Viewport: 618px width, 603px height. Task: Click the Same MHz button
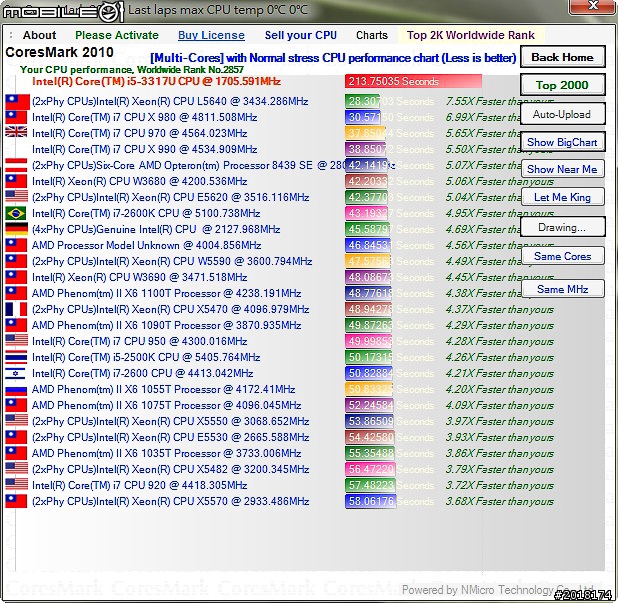562,289
